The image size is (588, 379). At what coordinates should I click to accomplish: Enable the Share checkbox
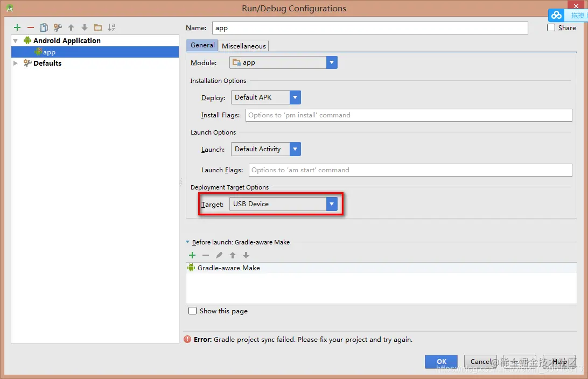pyautogui.click(x=551, y=27)
